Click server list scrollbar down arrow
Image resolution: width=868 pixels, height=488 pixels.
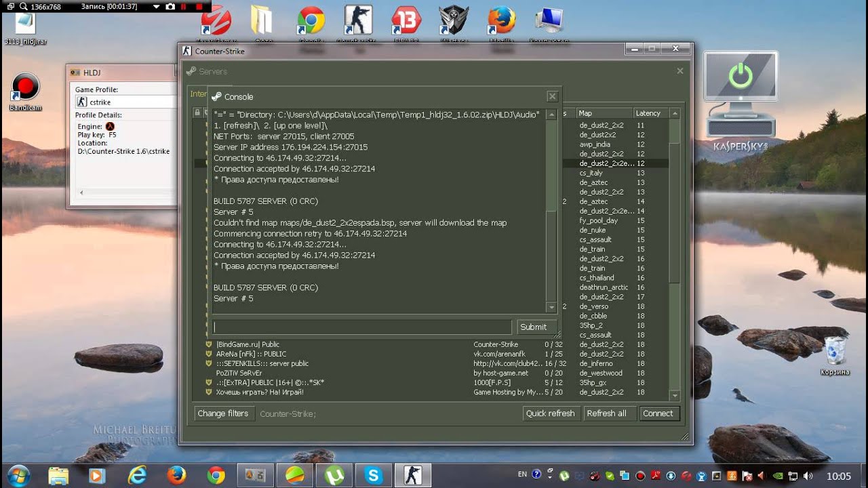click(674, 395)
